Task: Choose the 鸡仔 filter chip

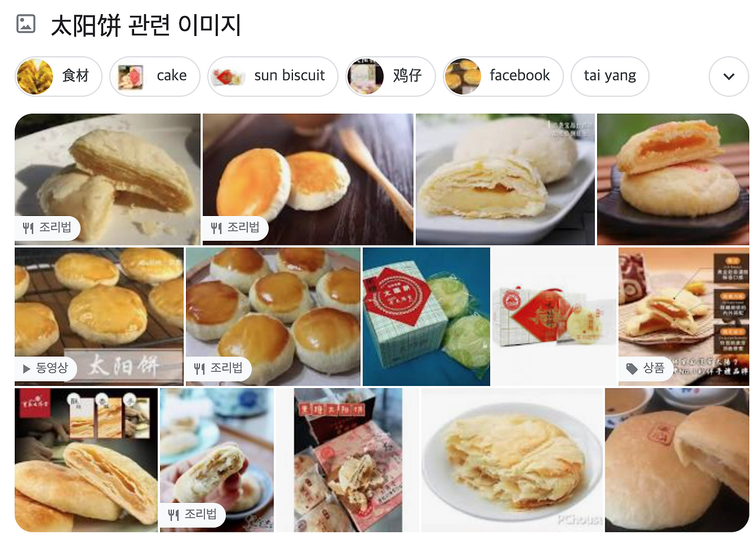Action: point(390,76)
